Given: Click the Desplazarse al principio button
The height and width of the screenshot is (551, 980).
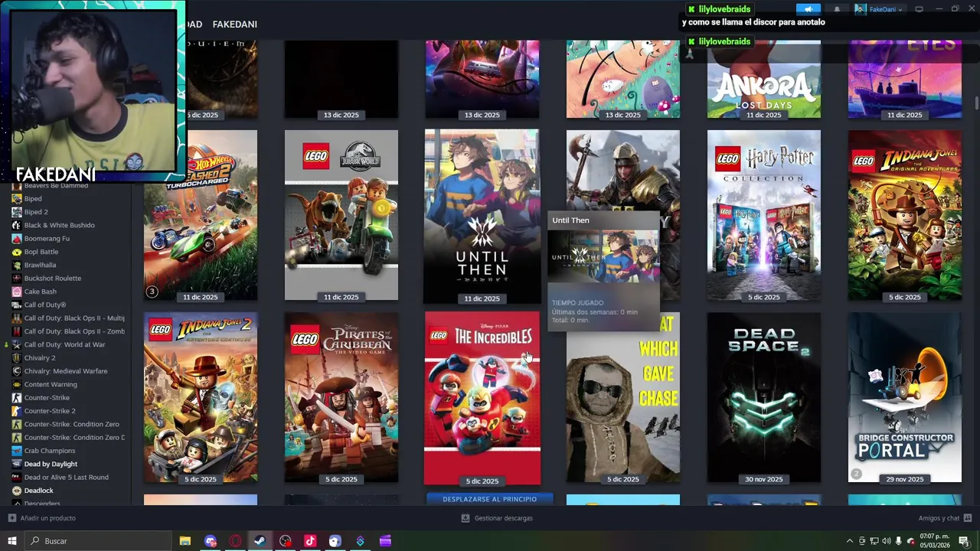Looking at the screenshot, I should (489, 499).
